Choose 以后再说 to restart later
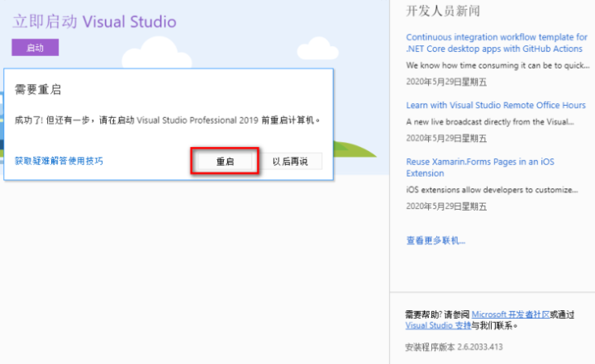Viewport: 595px width, 364px height. point(290,162)
